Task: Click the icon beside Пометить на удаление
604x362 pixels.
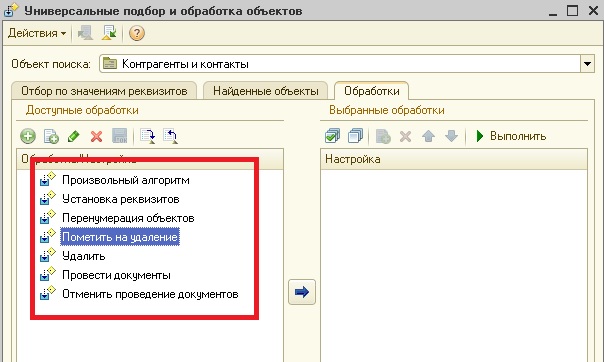Action: (x=48, y=236)
